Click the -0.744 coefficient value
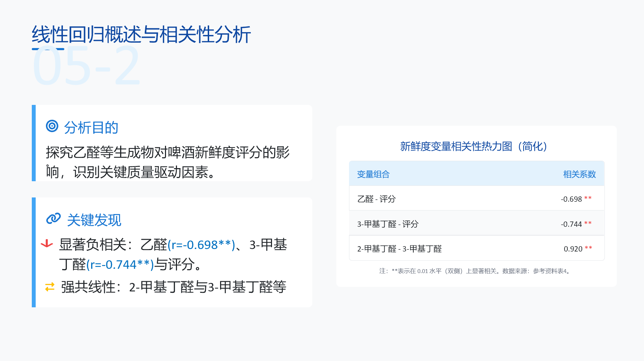Viewport: 644px width, 361px height. (x=571, y=224)
